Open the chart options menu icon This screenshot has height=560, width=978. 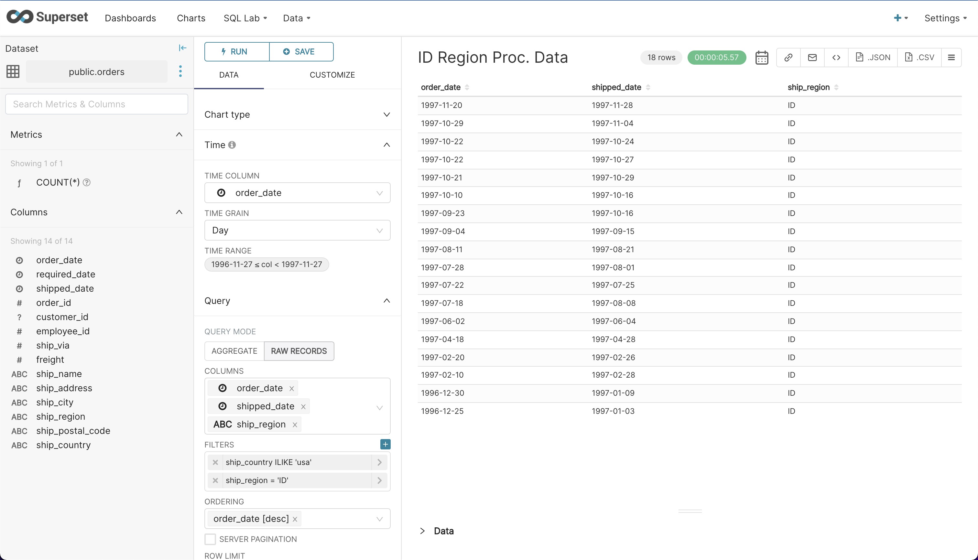[x=952, y=57]
